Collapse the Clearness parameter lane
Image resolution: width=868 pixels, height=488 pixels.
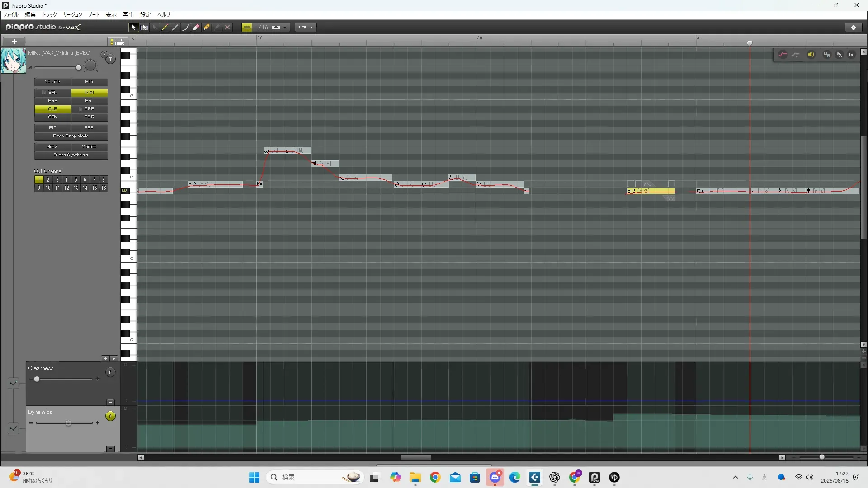110,402
